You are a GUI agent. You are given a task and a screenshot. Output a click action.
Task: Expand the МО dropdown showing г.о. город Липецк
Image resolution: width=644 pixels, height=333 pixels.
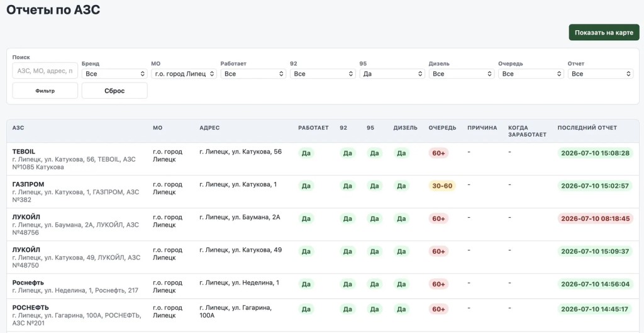tap(184, 74)
